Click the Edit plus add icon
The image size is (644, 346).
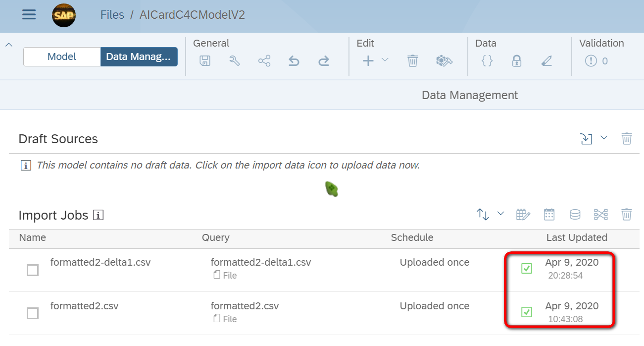point(368,61)
